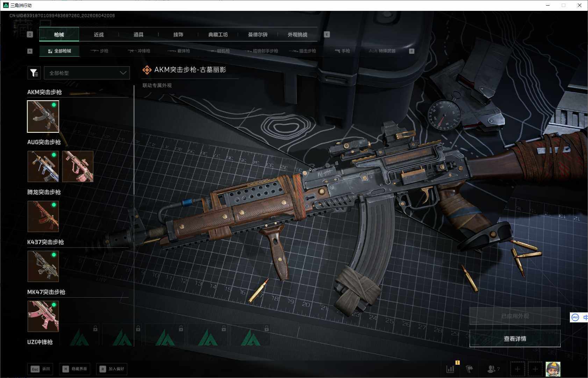Select the blue AUG突击步枪 skin thumbnail
588x378 pixels.
pyautogui.click(x=43, y=166)
